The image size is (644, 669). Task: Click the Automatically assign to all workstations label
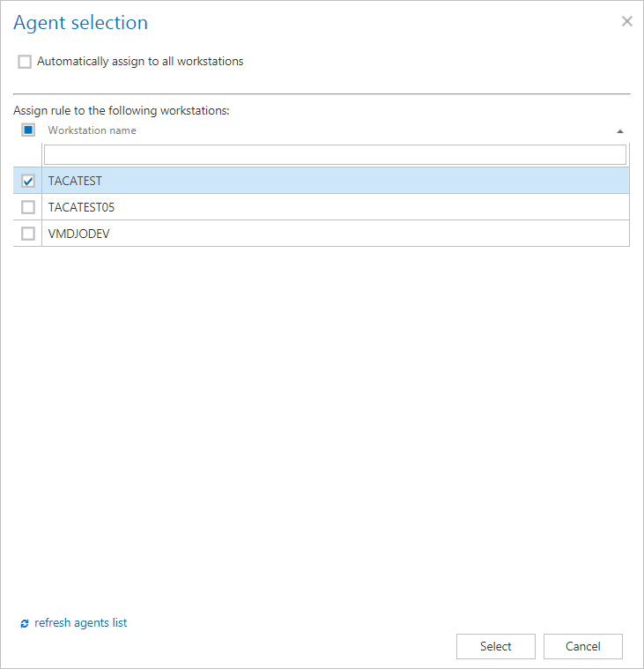[140, 62]
